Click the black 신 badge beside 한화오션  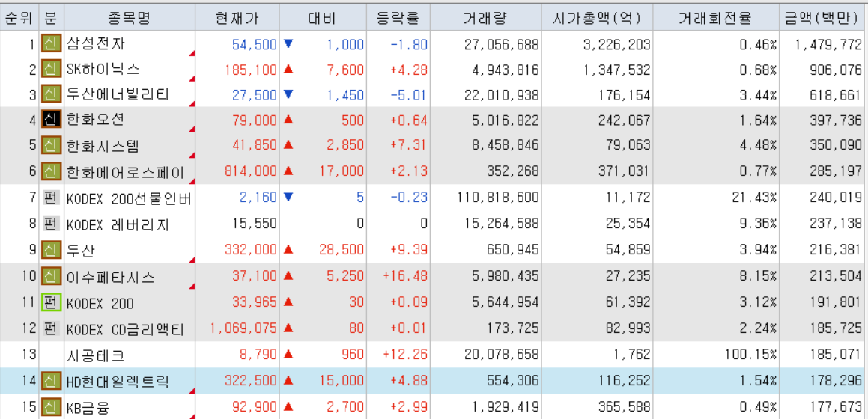click(x=51, y=120)
